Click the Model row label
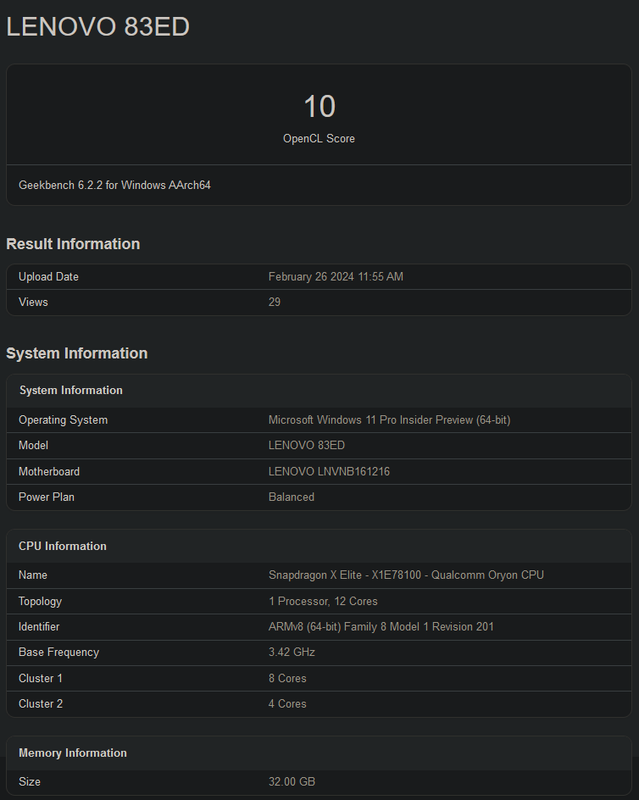Screen dimensions: 639x800 (x=33, y=446)
